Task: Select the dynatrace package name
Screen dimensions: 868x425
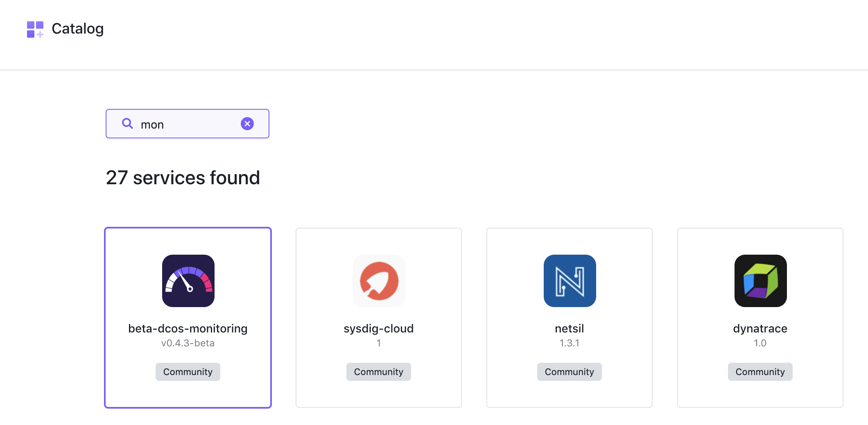Action: pos(760,328)
